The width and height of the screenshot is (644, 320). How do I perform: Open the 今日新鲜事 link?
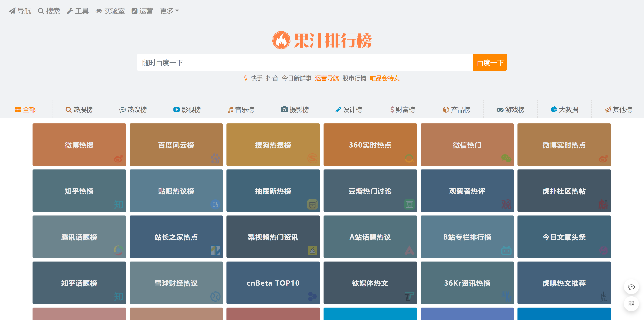(x=296, y=78)
